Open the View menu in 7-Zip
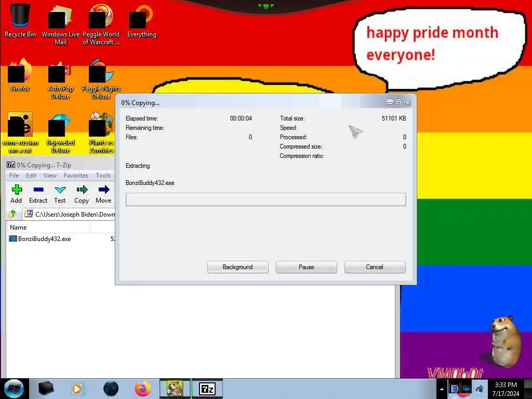This screenshot has height=399, width=532. (x=50, y=176)
